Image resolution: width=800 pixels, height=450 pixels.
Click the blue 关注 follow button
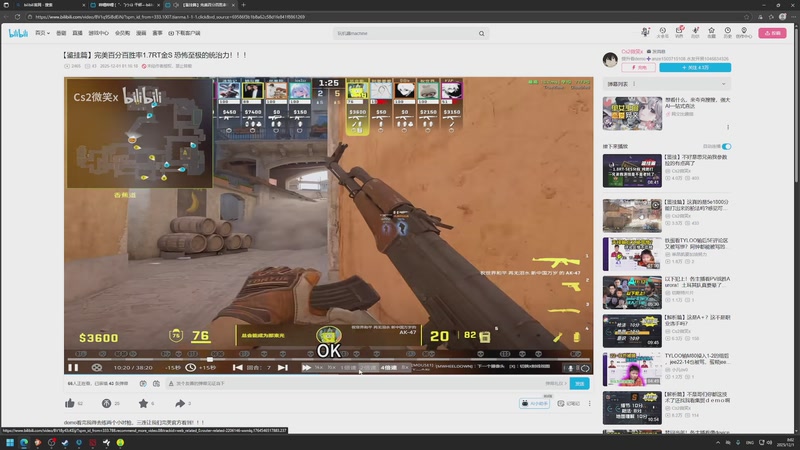coord(695,67)
